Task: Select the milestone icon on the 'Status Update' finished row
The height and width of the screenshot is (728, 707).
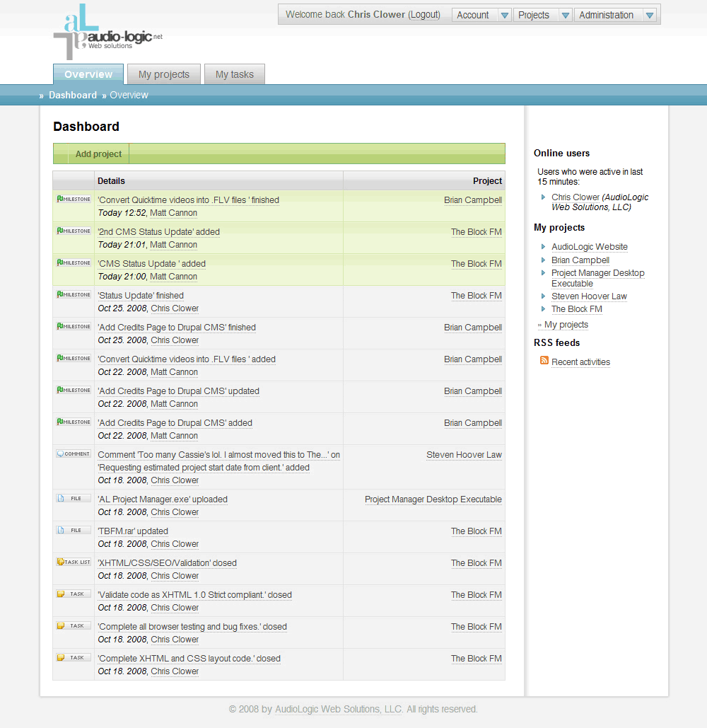Action: [x=73, y=294]
